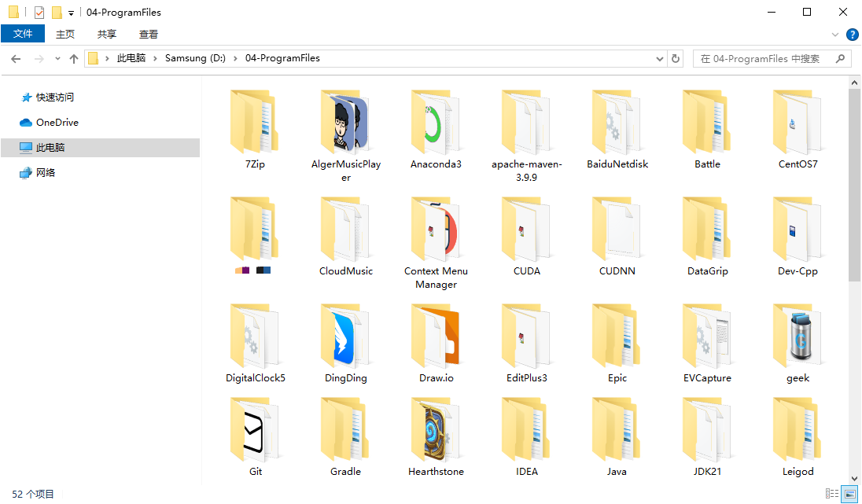Switch to large icons view in status bar

[x=849, y=494]
